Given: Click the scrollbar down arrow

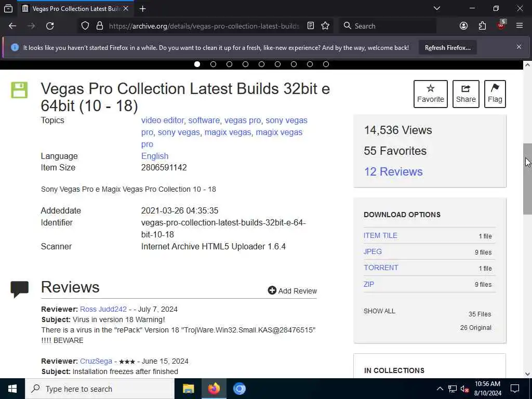Looking at the screenshot, I should click(x=528, y=374).
